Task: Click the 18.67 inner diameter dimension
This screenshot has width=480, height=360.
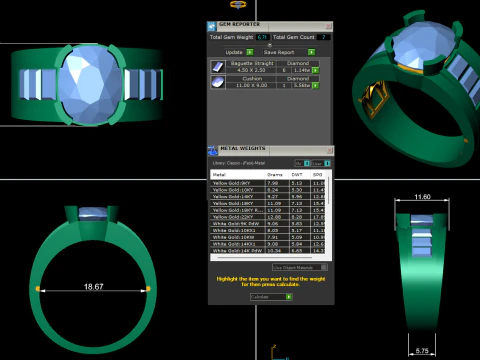Action: (x=94, y=287)
